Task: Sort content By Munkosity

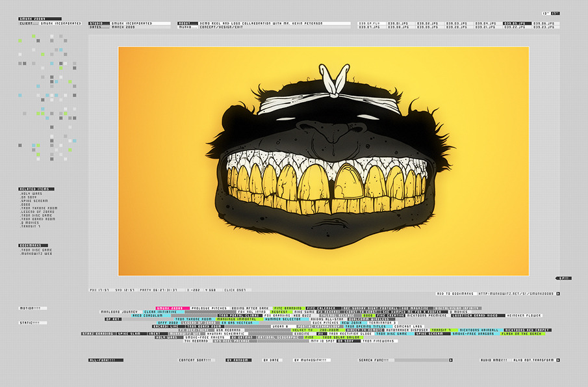Action: (312, 360)
